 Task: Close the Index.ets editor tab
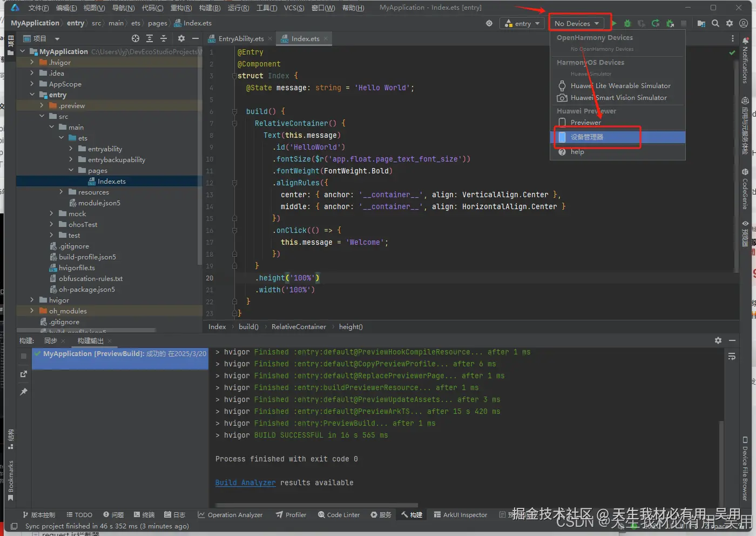tap(326, 39)
